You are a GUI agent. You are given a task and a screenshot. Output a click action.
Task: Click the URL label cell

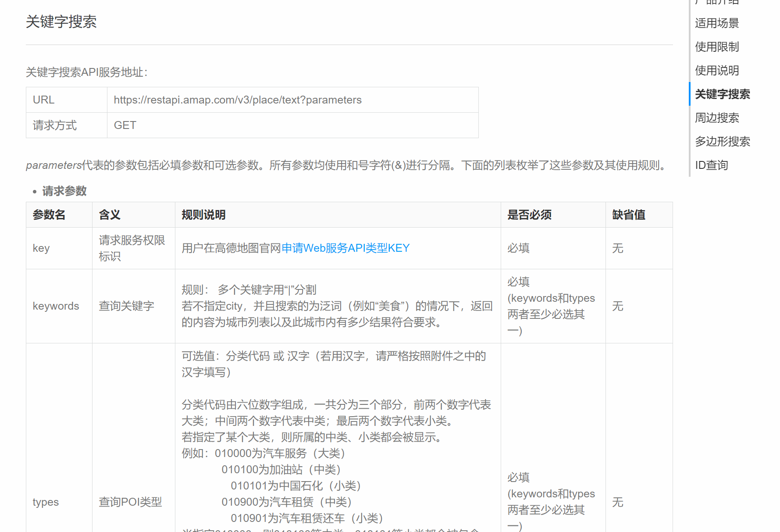tap(67, 100)
